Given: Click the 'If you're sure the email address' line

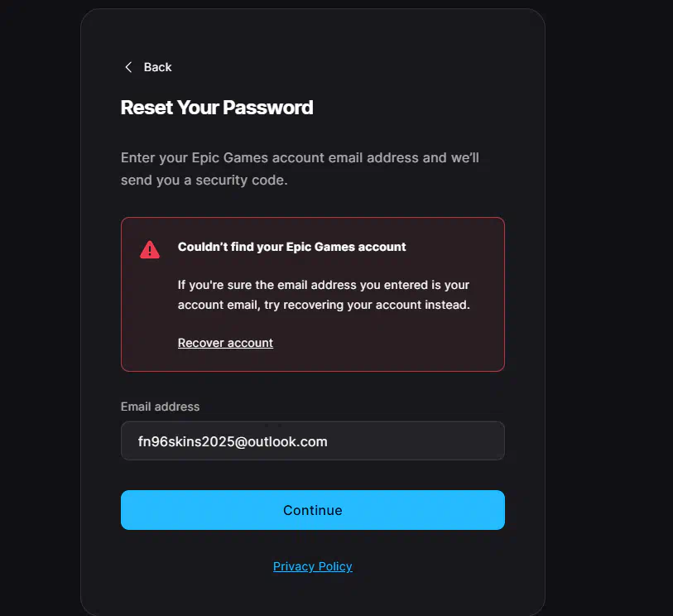Looking at the screenshot, I should (323, 285).
